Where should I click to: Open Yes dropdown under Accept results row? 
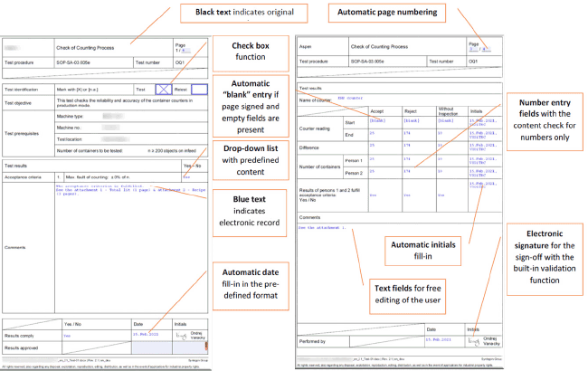tap(373, 195)
